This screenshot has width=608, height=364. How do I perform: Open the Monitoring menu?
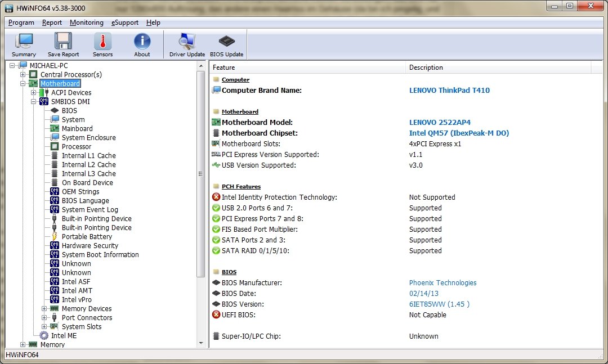click(87, 23)
